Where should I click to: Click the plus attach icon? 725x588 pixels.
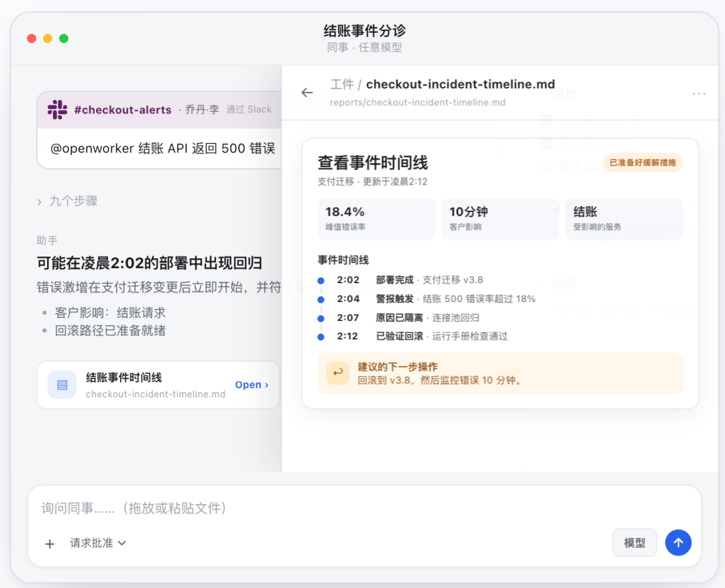click(x=50, y=544)
